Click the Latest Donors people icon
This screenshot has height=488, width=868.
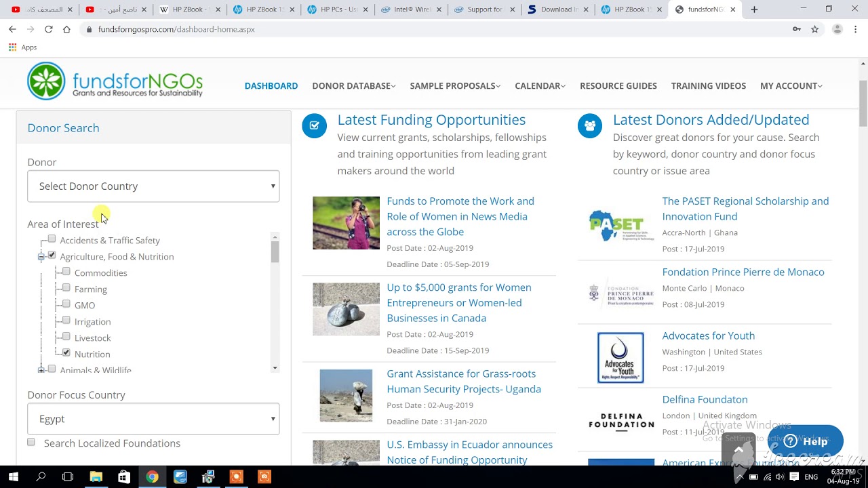click(589, 125)
